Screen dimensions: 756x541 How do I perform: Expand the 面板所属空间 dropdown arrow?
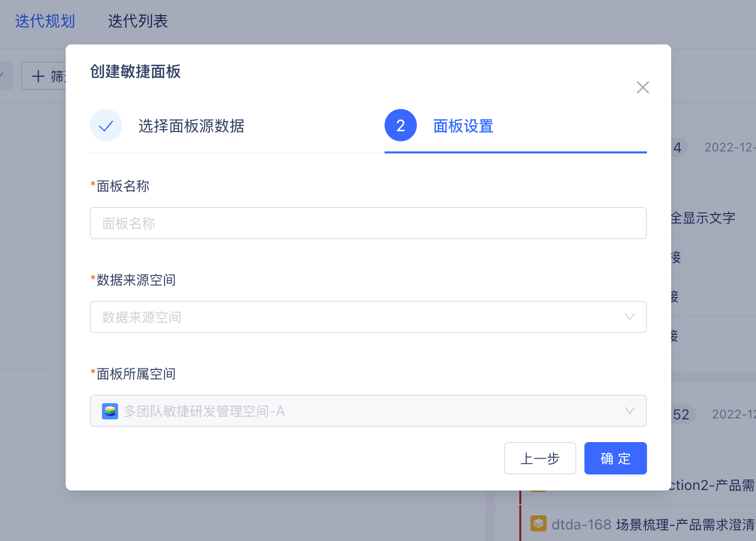click(x=629, y=411)
